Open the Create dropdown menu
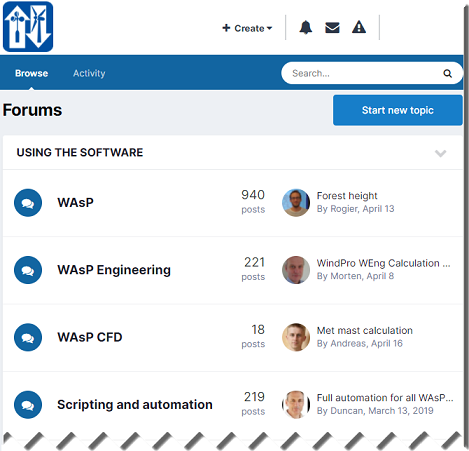This screenshot has width=469, height=451. pos(247,28)
